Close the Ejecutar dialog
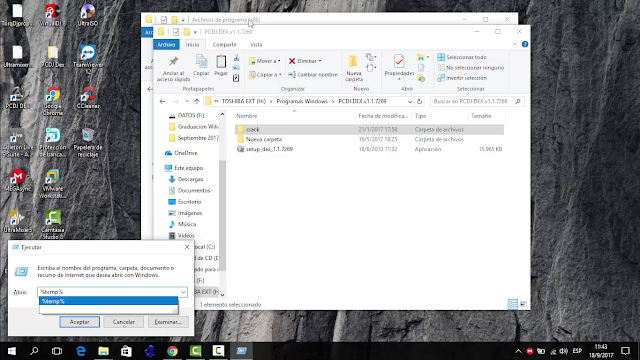The height and width of the screenshot is (360, 640). pyautogui.click(x=187, y=247)
